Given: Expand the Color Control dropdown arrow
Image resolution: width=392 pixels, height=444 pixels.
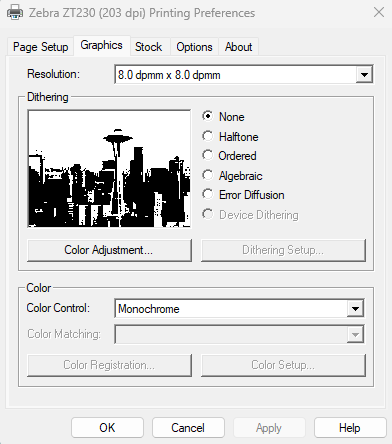Looking at the screenshot, I should [x=355, y=309].
